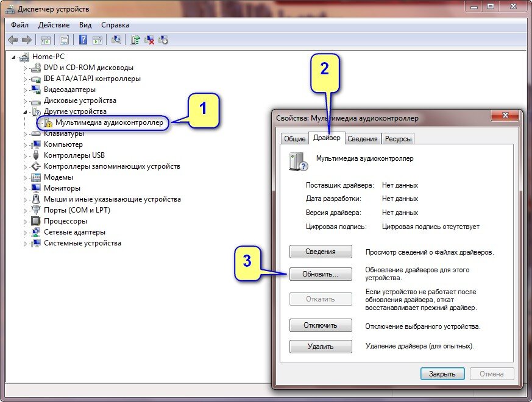Click the Нет данных value beside Дата разработки
532x402 pixels.
point(400,199)
